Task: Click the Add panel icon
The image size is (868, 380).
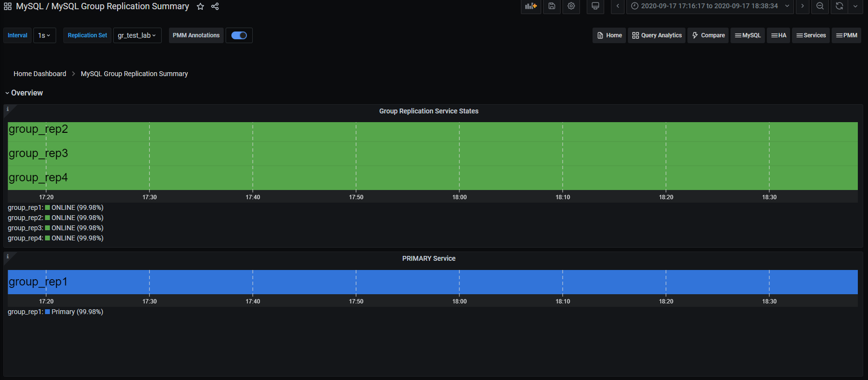Action: (x=531, y=6)
